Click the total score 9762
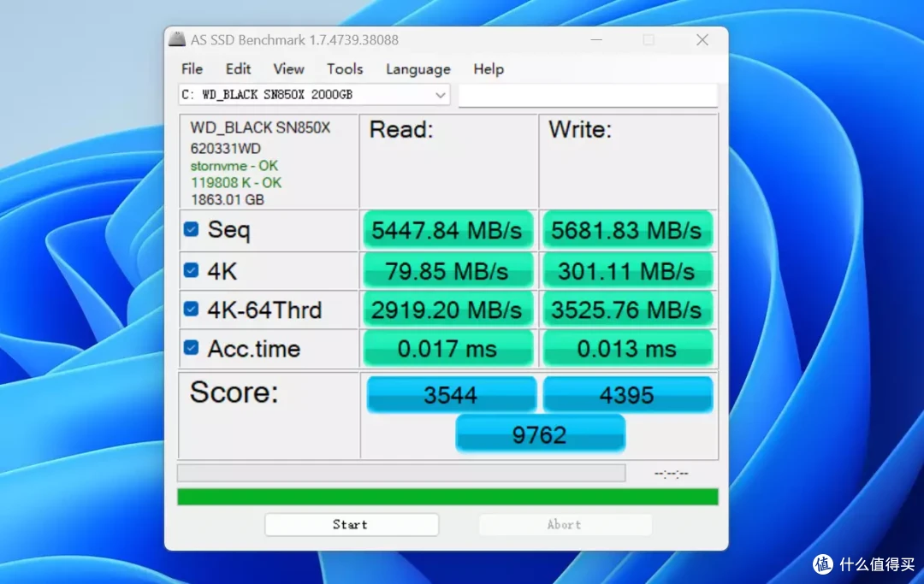Screen dimensions: 924x584 540,434
